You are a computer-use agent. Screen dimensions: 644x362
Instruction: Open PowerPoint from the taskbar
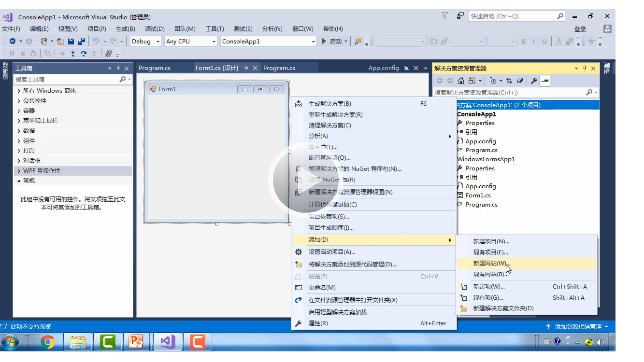pos(137,342)
